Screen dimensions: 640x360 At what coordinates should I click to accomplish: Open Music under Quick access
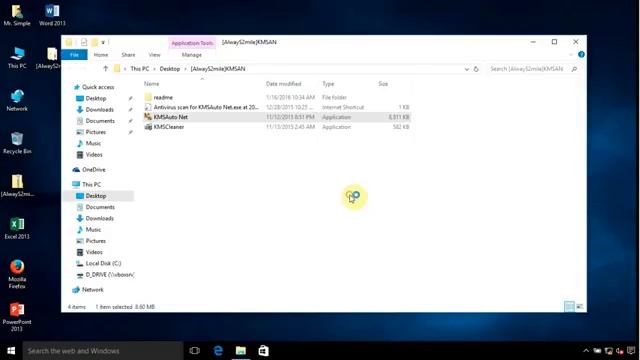click(93, 143)
